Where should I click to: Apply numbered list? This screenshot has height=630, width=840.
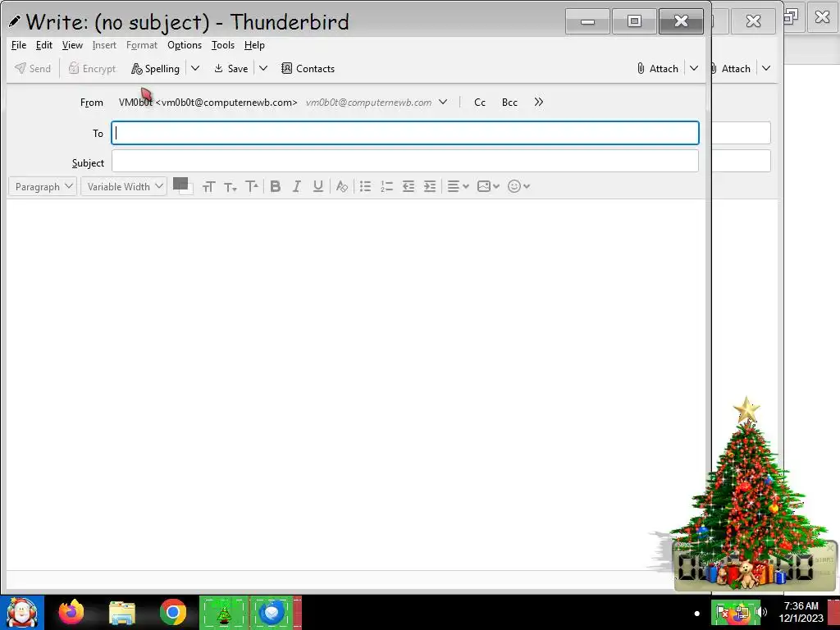[x=387, y=186]
